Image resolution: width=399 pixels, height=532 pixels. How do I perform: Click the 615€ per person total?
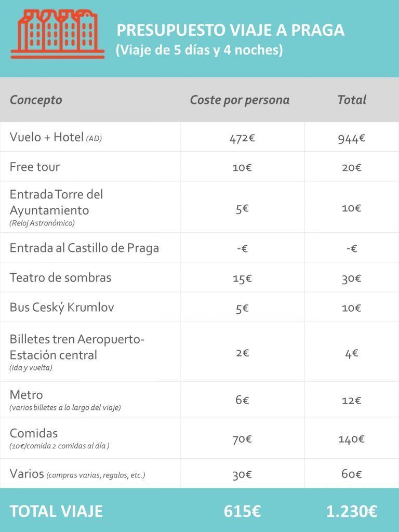tap(242, 511)
